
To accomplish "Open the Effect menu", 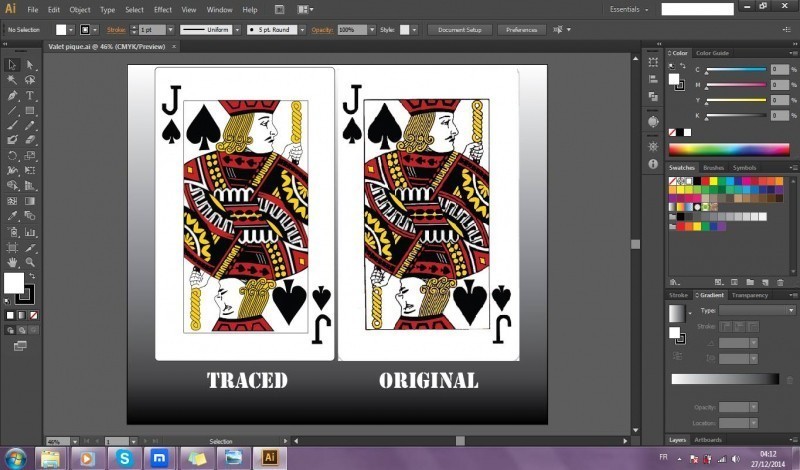I will point(163,10).
